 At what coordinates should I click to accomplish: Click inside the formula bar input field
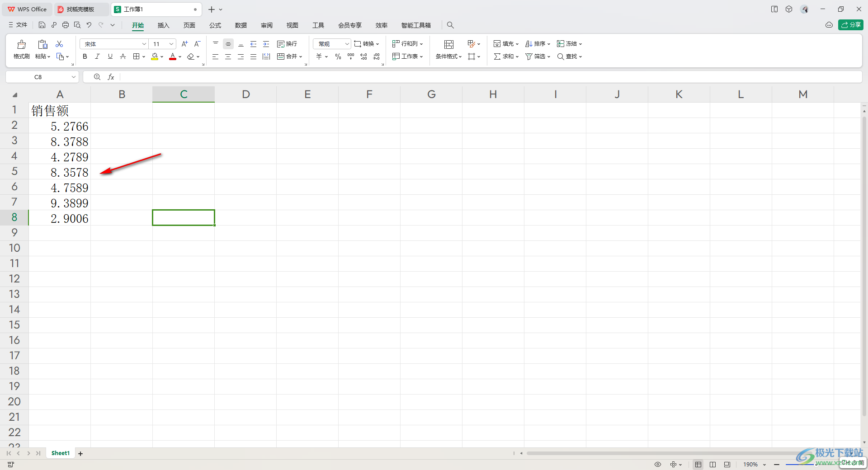(491, 77)
